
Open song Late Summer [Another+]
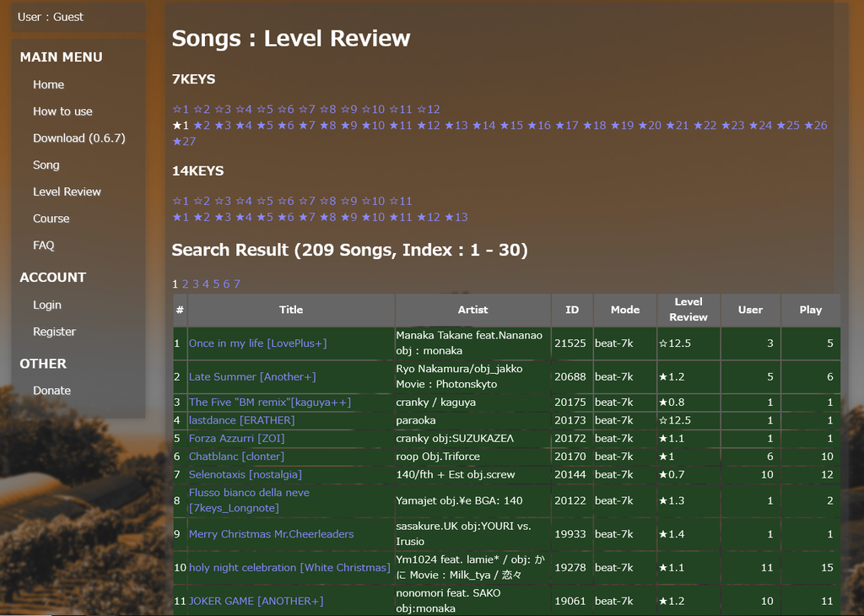coord(252,377)
